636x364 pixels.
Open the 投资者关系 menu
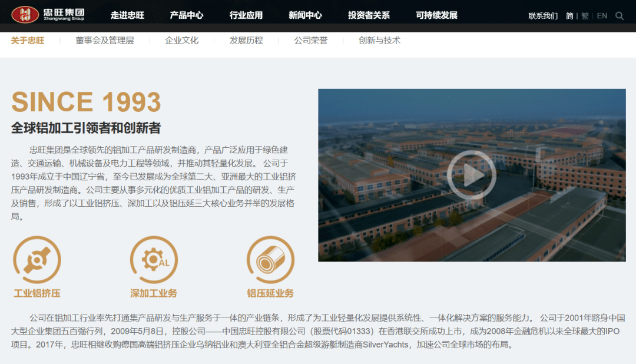[369, 15]
